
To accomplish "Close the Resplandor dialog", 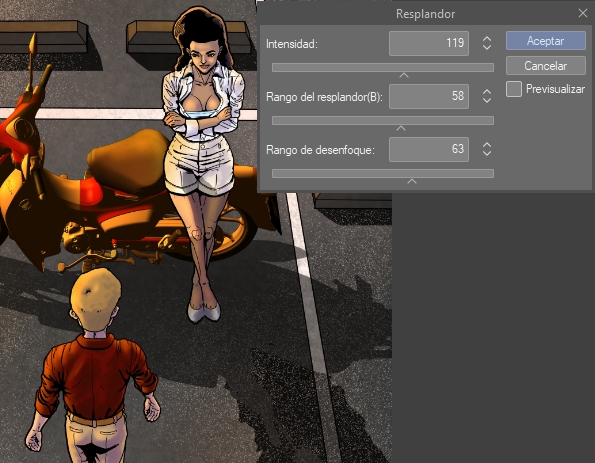I will [x=583, y=13].
